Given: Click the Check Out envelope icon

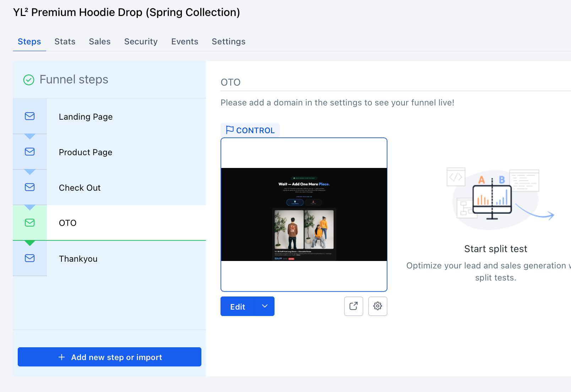Looking at the screenshot, I should (x=30, y=187).
